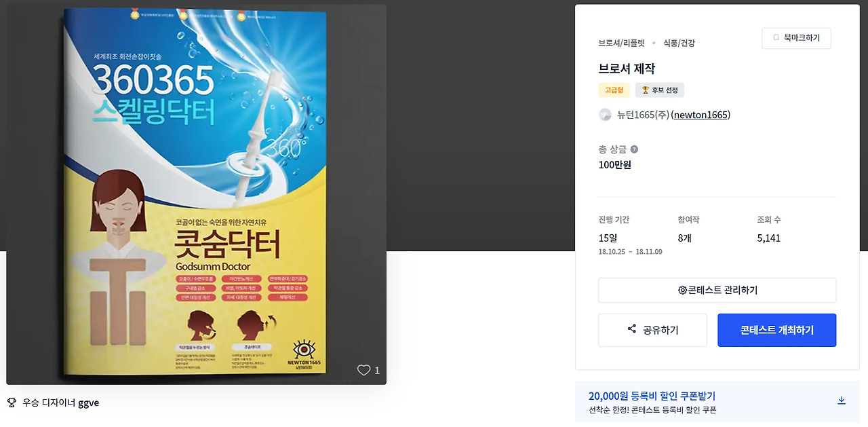Viewport: 868px width, 427px height.
Task: Open the newton1665 username link
Action: click(701, 115)
